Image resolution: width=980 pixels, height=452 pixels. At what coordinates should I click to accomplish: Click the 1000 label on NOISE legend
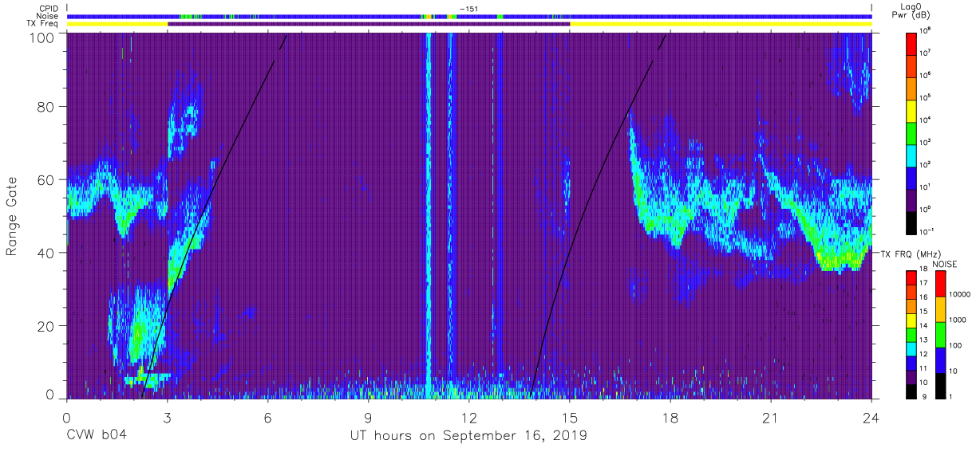[958, 320]
